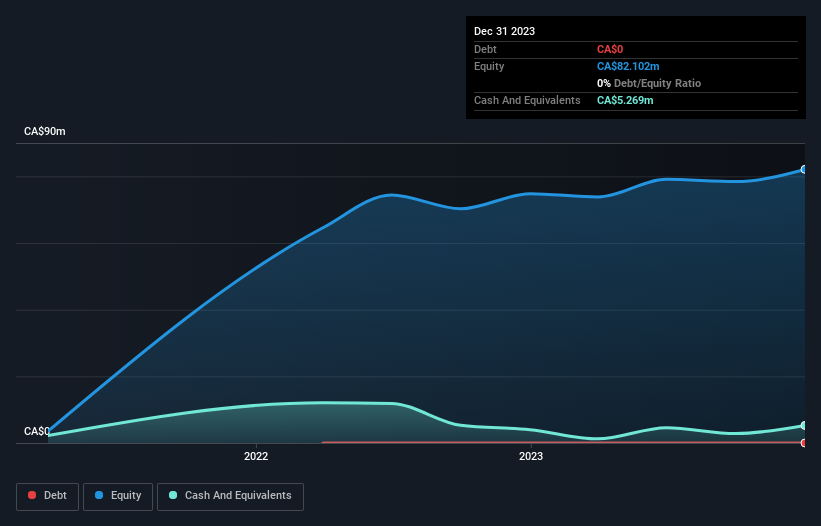Click the Debt row label in tooltip
Image resolution: width=821 pixels, height=526 pixels.
point(485,49)
